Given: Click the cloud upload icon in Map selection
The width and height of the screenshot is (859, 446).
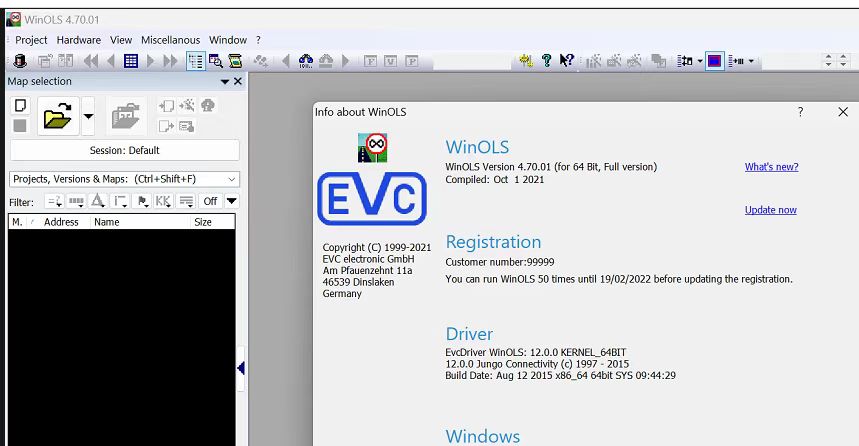Looking at the screenshot, I should 208,105.
